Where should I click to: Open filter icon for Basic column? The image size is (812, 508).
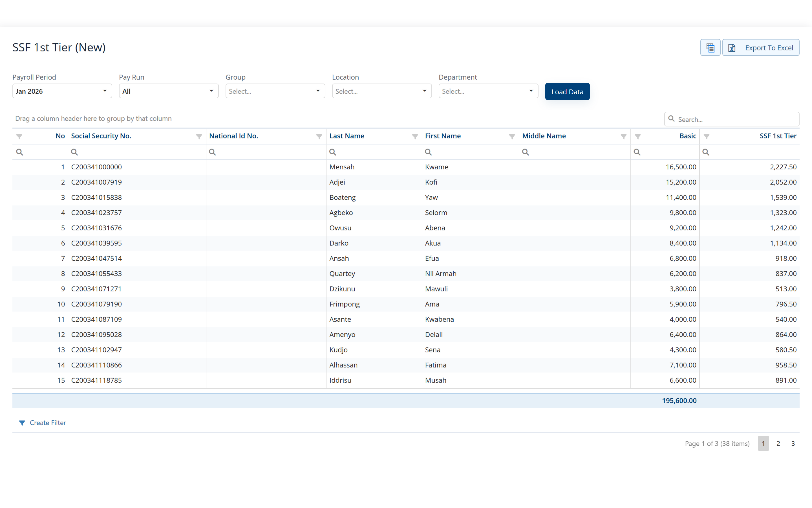point(638,136)
